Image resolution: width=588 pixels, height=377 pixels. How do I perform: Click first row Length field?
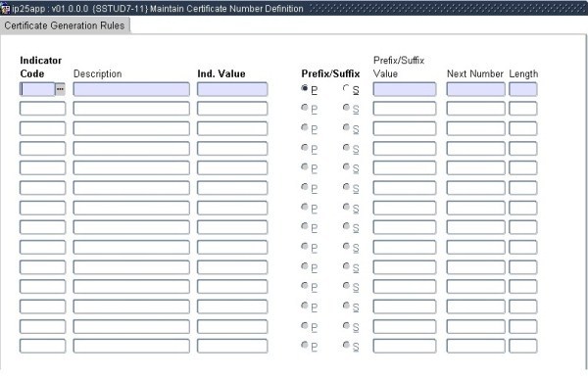click(x=522, y=89)
